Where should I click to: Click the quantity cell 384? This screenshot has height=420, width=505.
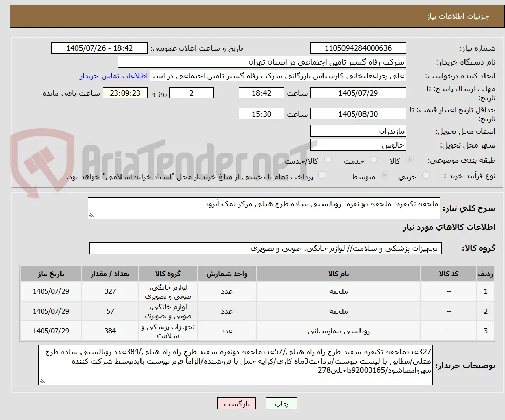click(x=110, y=331)
